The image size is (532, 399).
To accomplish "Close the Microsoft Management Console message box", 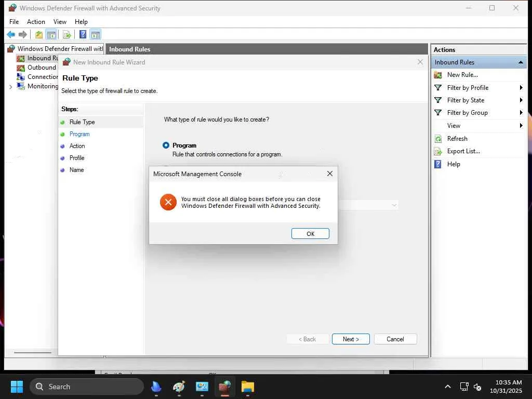I will tap(330, 174).
